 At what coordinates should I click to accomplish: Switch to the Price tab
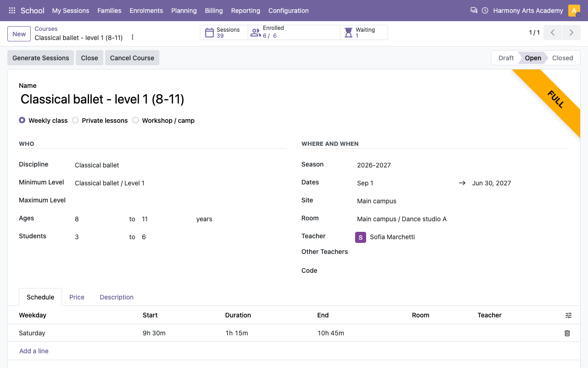point(77,297)
